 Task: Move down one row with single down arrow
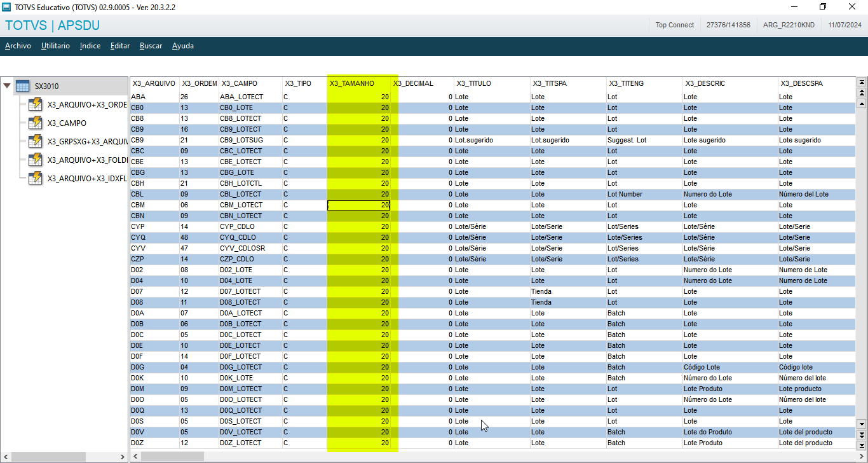(x=862, y=424)
